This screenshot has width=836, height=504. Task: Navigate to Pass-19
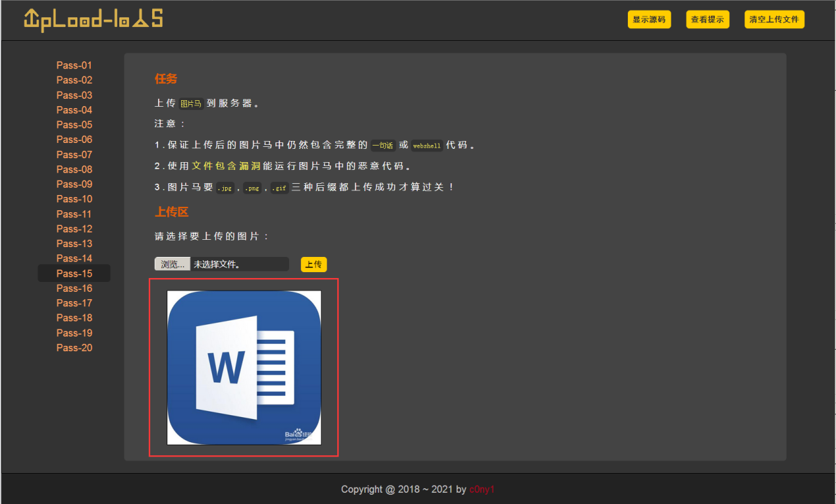tap(74, 333)
